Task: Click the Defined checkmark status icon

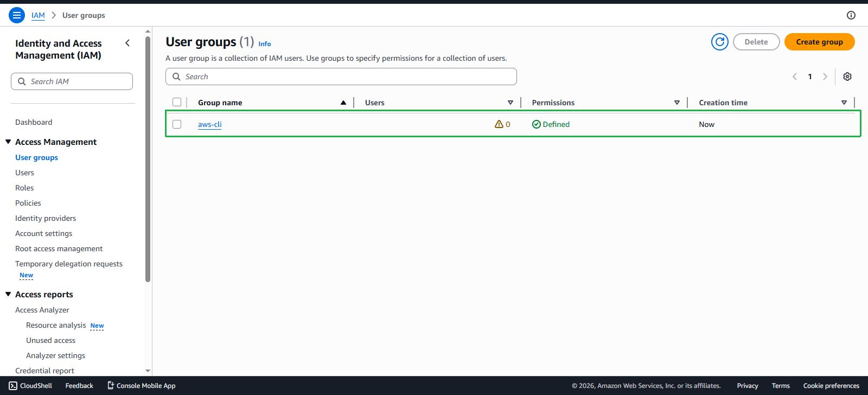Action: click(x=537, y=124)
